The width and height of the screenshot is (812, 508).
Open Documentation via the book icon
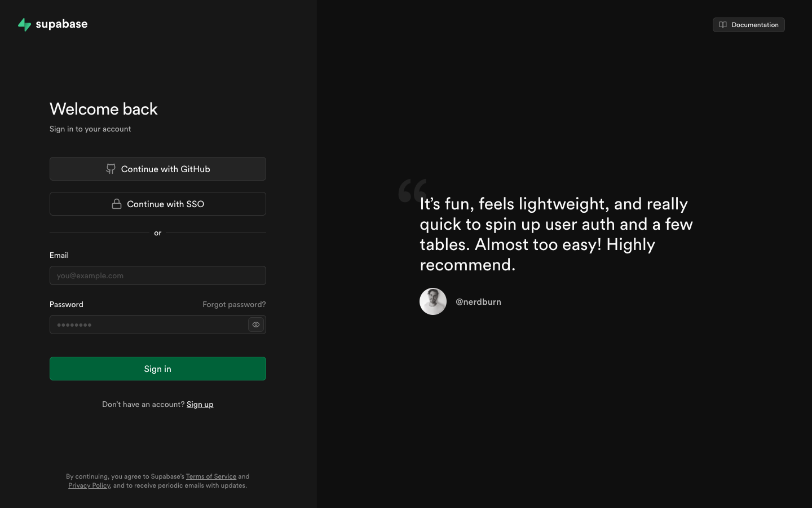click(723, 25)
